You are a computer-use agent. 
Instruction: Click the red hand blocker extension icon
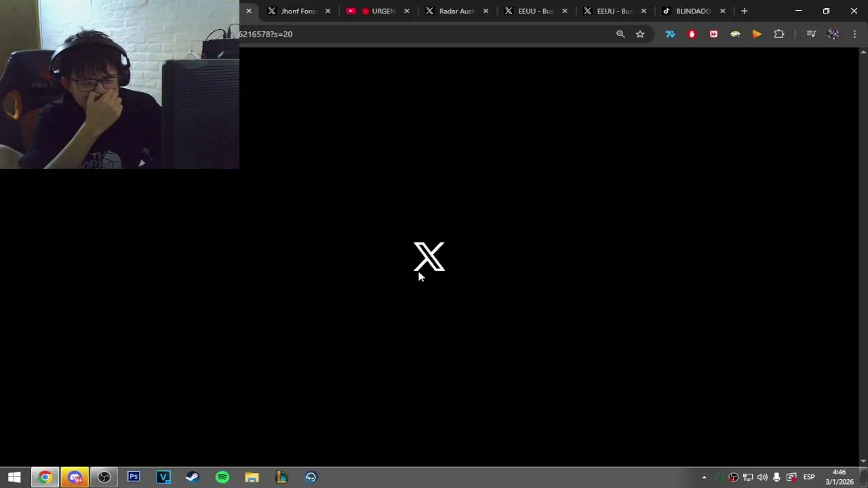point(692,34)
